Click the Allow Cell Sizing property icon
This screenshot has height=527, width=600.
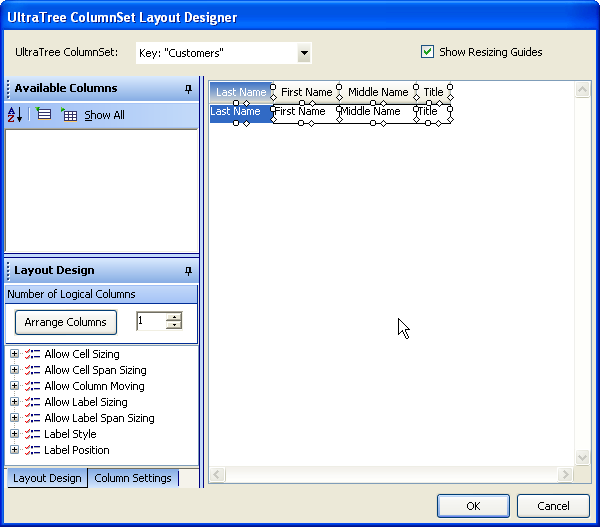coord(32,354)
